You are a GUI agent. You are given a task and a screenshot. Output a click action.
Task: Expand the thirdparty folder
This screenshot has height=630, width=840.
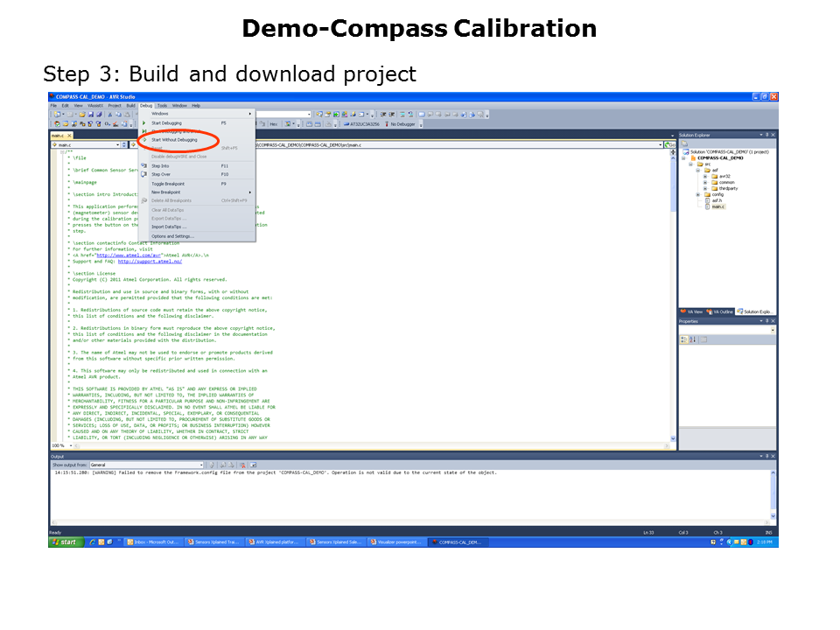click(705, 189)
